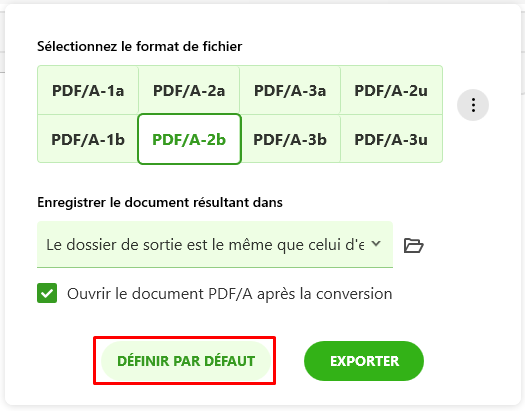Select PDF/A-2u as export format
525x411 pixels.
click(x=391, y=90)
